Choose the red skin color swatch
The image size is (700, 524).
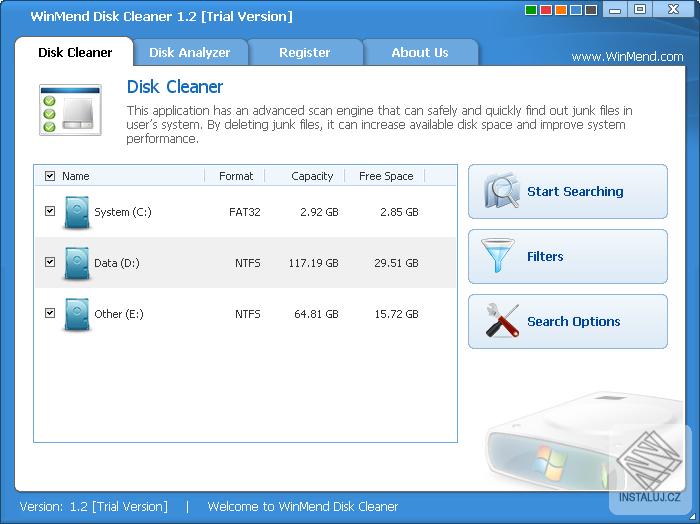(x=546, y=10)
